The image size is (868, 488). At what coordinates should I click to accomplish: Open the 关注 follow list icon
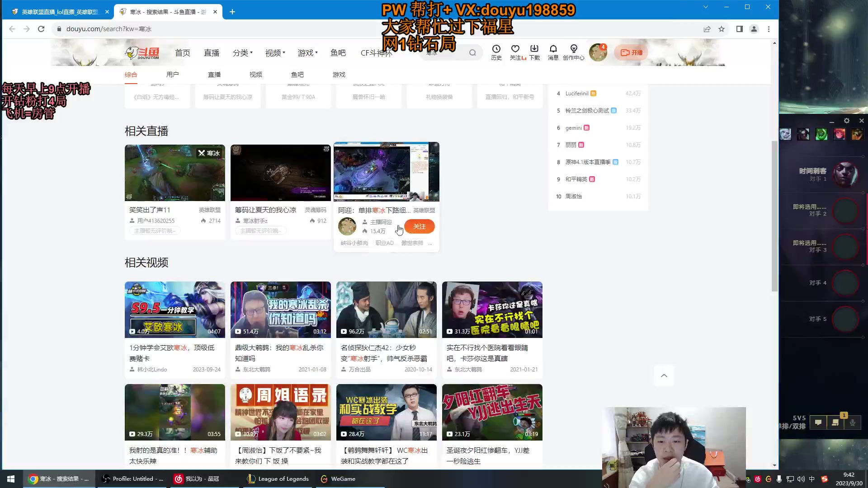515,52
